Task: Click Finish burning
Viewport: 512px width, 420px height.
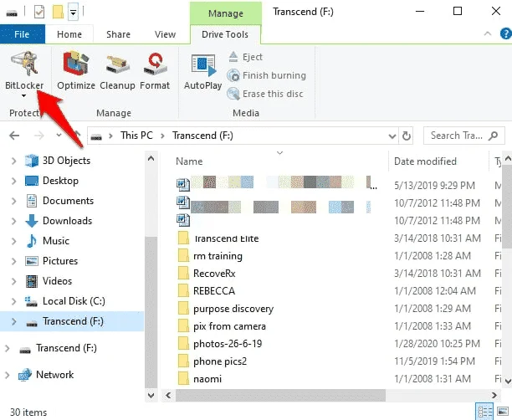Action: tap(267, 75)
